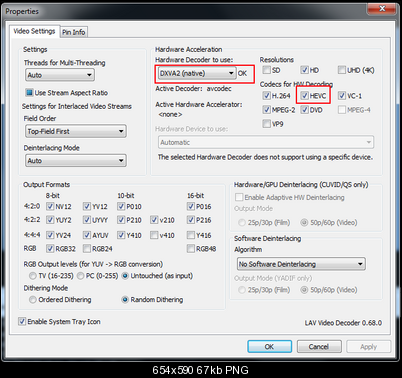The image size is (402, 378).
Task: Open the Software Deinterlacing Algorithm dropdown
Action: click(301, 264)
